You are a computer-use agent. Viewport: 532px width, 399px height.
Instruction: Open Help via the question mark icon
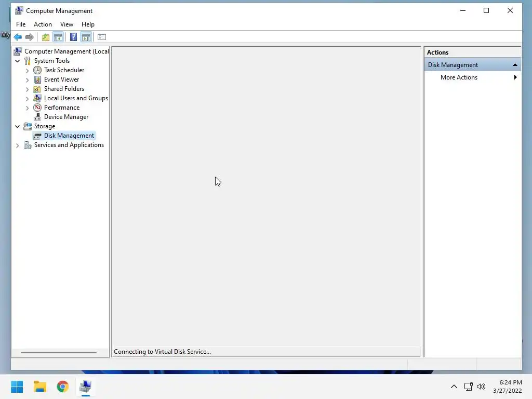73,37
